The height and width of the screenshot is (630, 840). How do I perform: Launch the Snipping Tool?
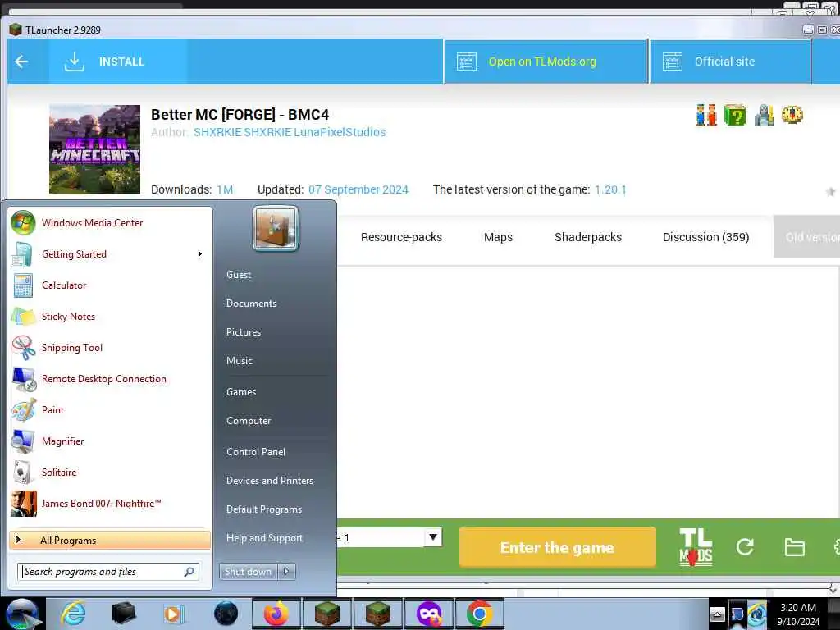click(111, 348)
